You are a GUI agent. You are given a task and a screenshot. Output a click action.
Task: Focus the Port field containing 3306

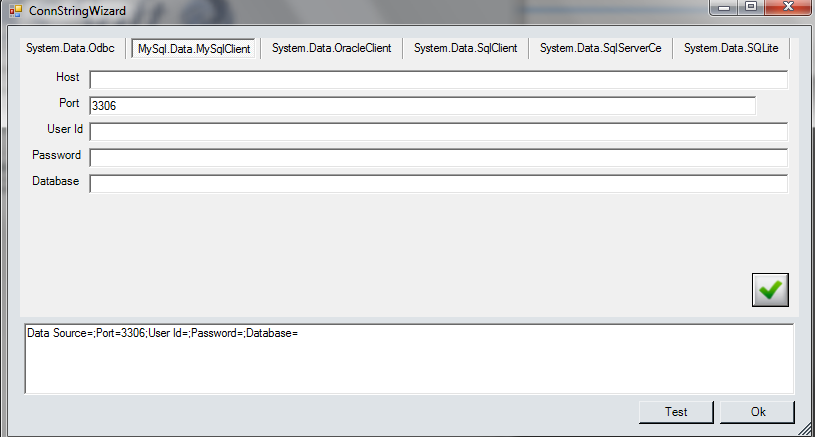tap(423, 105)
